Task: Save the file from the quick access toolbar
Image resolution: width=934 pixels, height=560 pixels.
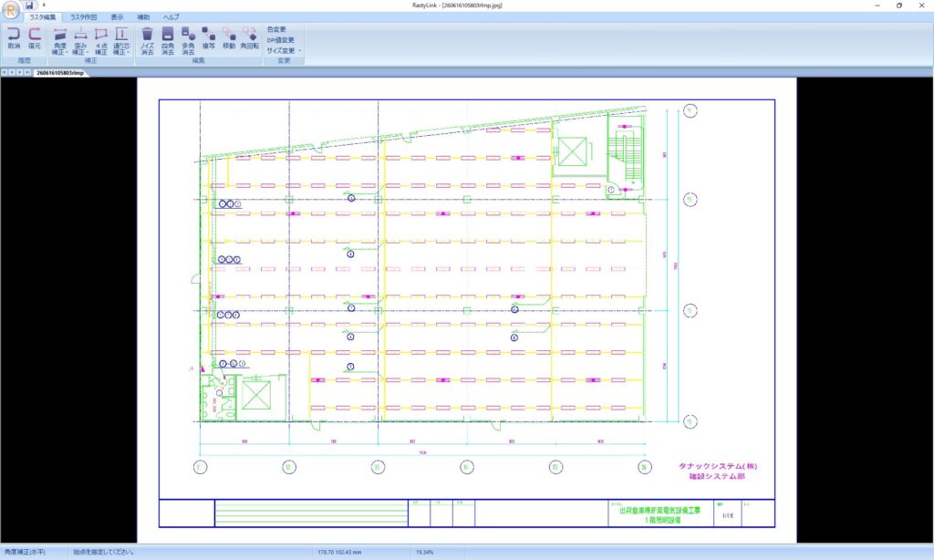Action: [x=28, y=5]
